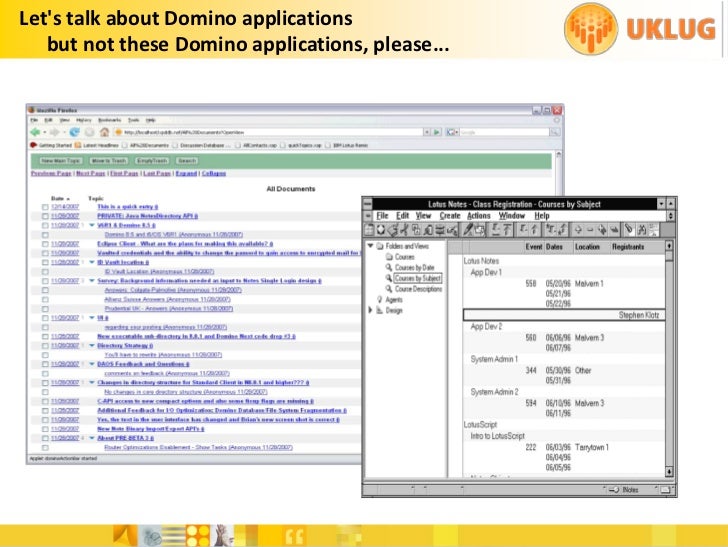Viewport: 728px width, 547px height.
Task: Open the Agents lightbulb item in Lotus Notes
Action: 380,298
